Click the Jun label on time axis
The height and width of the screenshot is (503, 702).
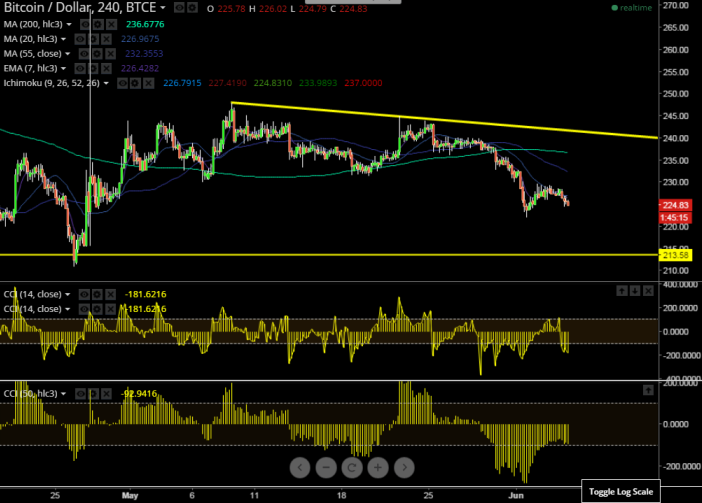(x=516, y=495)
